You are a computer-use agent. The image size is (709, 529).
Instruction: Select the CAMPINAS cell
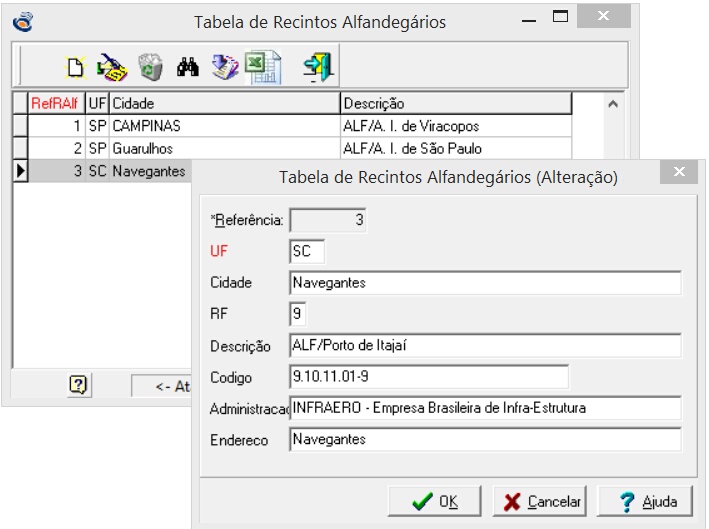[x=224, y=126]
